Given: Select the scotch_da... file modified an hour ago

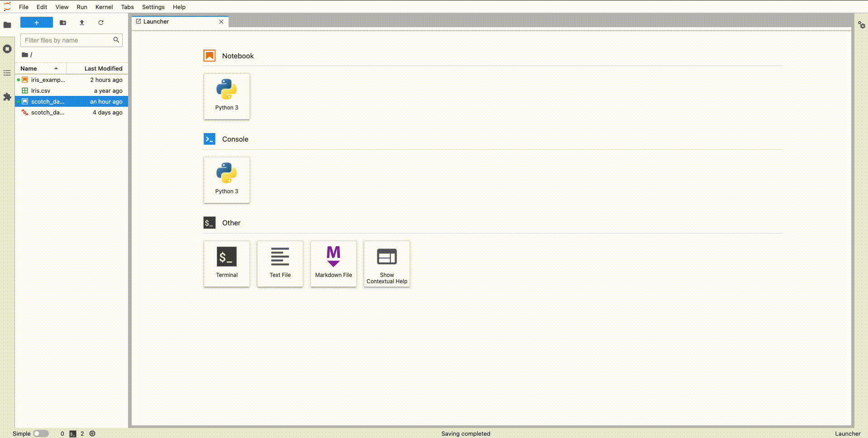Looking at the screenshot, I should tap(72, 101).
